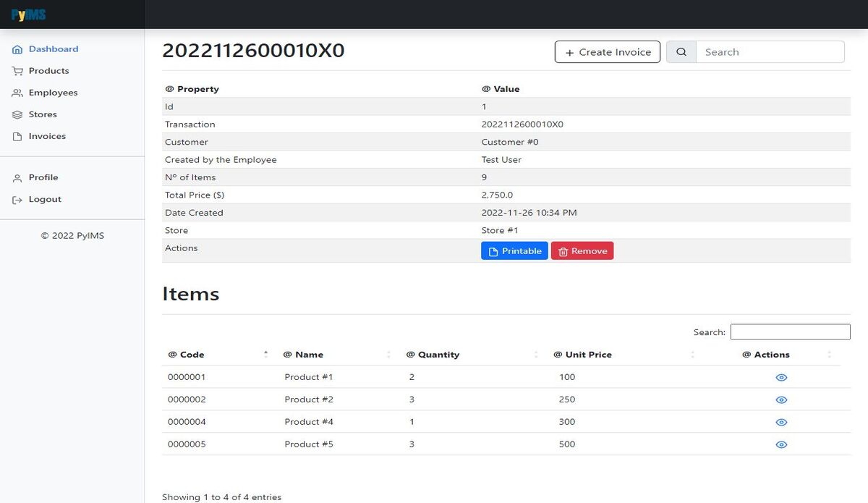The width and height of the screenshot is (868, 503).
Task: Sort items by Name column
Action: point(309,355)
